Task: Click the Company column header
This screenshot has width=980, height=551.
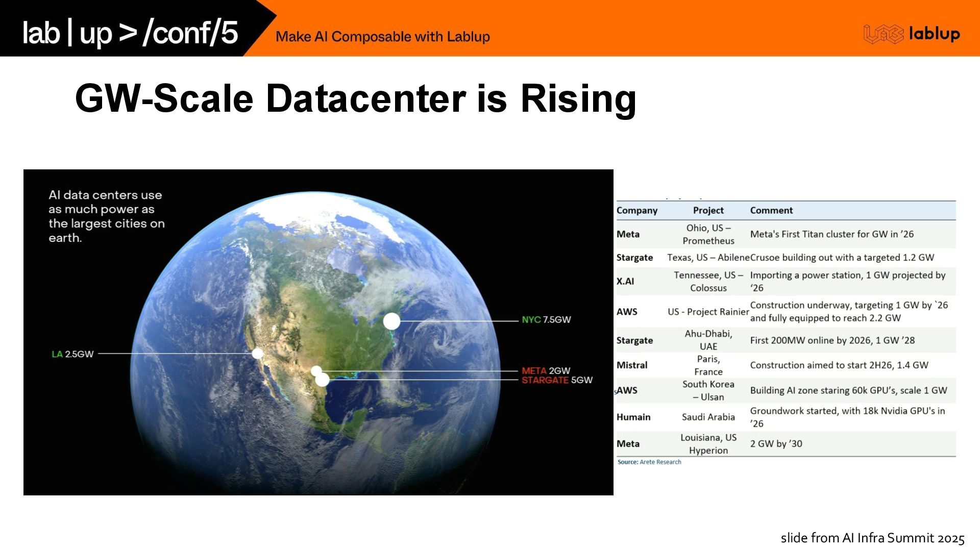Action: [x=636, y=210]
